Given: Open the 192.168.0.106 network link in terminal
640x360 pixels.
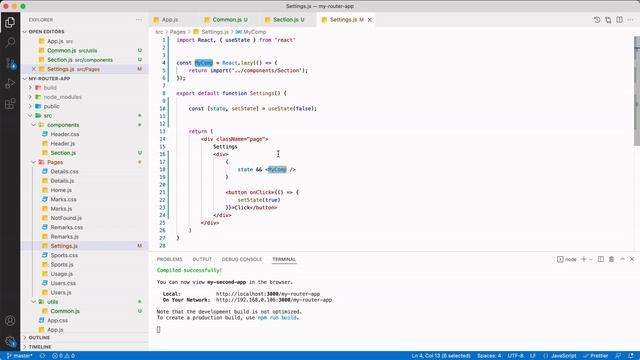Looking at the screenshot, I should [273, 300].
